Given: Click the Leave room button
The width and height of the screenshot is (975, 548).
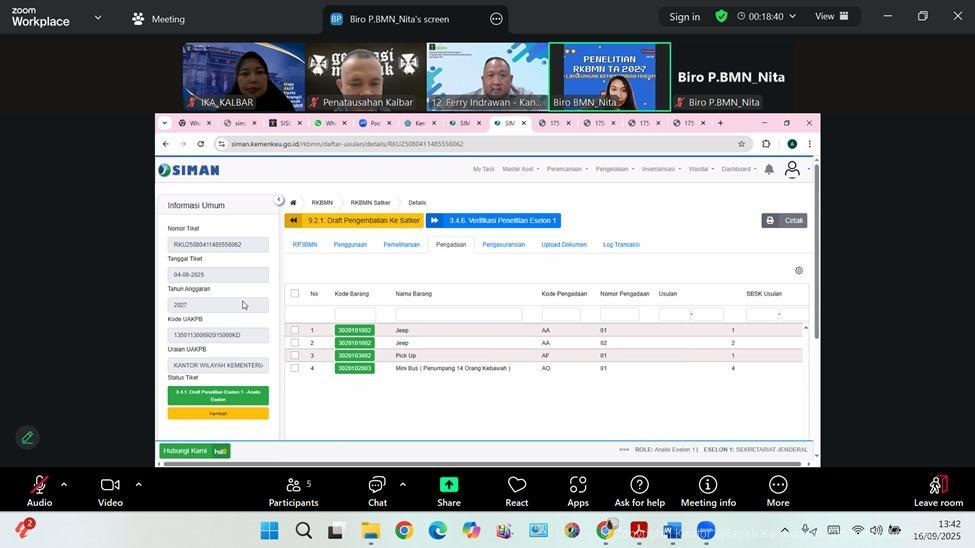Looking at the screenshot, I should coord(938,490).
